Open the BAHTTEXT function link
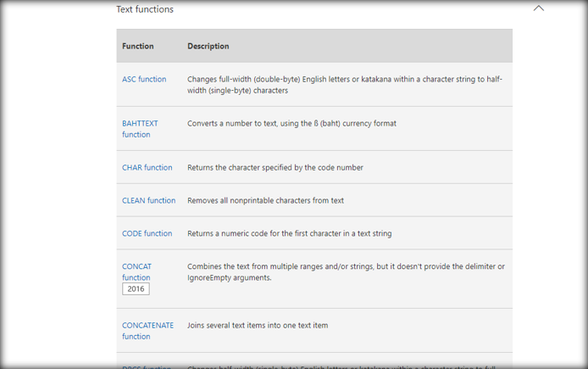588x369 pixels. tap(140, 129)
